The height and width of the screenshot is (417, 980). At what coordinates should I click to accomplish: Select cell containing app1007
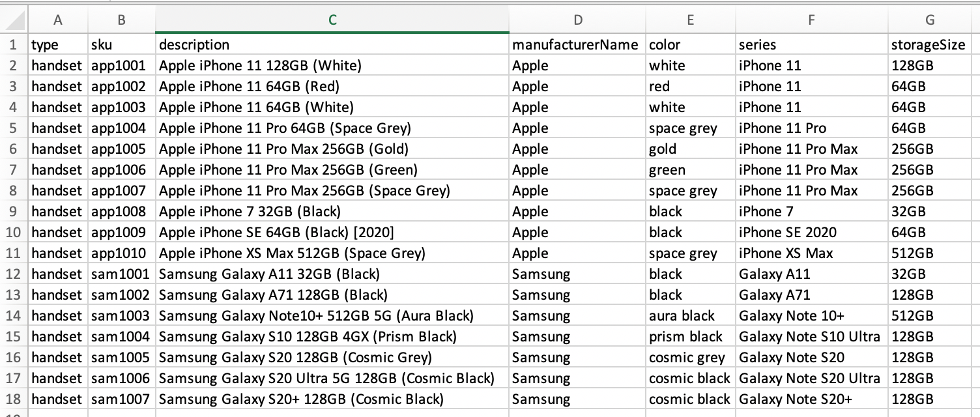122,190
